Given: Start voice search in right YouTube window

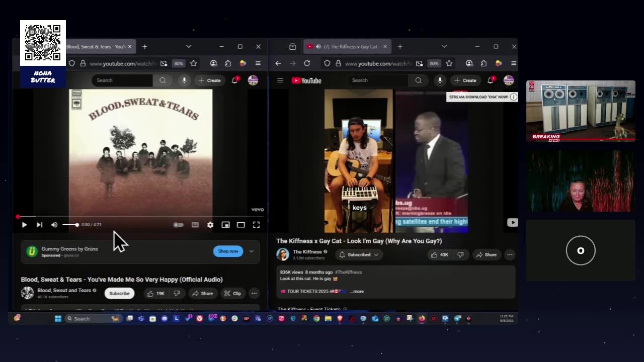Looking at the screenshot, I should tap(440, 80).
